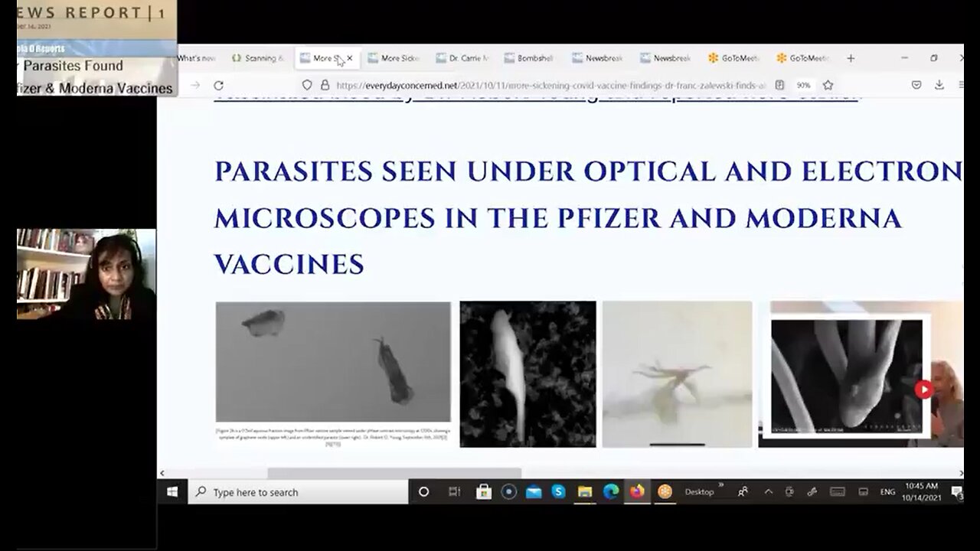Open Skype from the taskbar
This screenshot has height=551, width=980.
pos(559,492)
